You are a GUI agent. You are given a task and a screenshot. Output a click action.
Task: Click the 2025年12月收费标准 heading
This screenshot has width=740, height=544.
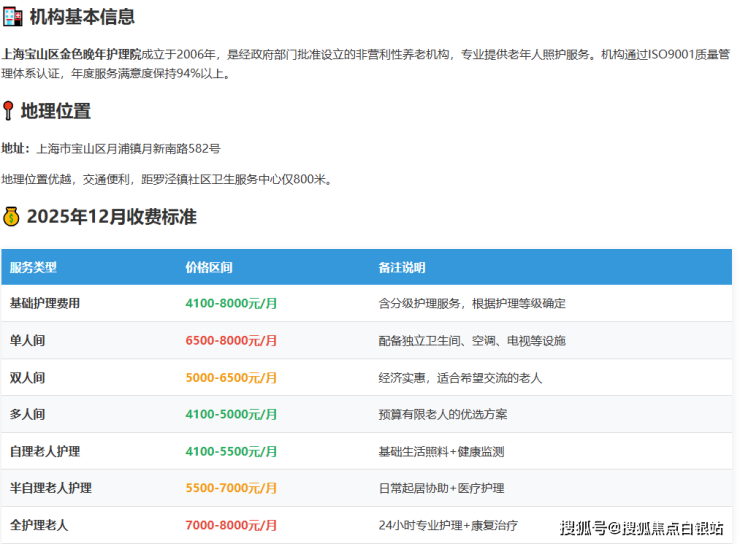111,216
